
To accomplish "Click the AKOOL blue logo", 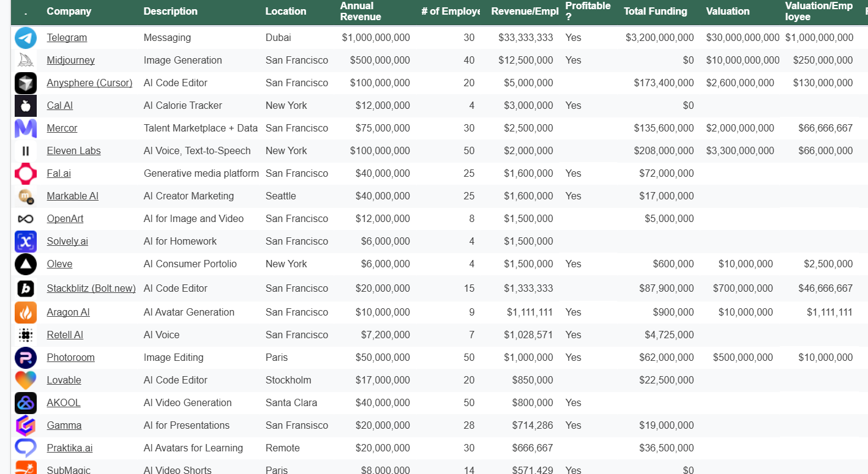I will (26, 403).
